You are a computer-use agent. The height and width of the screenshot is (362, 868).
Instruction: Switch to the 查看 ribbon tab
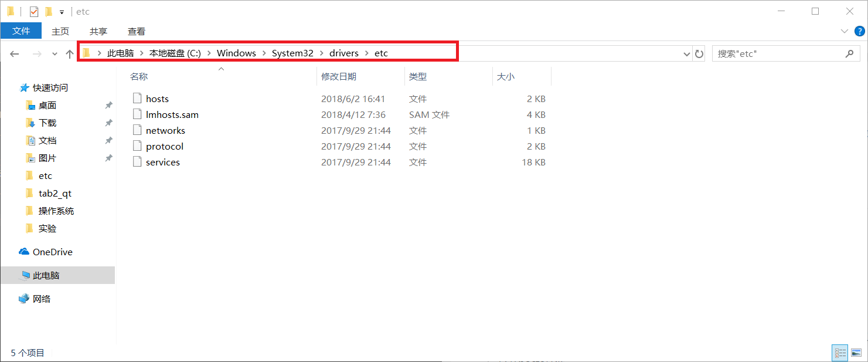(x=135, y=31)
